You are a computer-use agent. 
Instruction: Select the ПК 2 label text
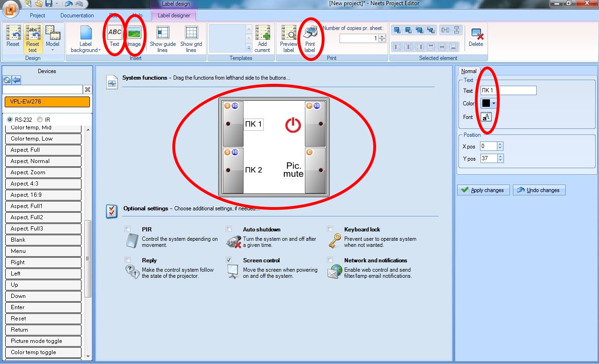[x=254, y=170]
